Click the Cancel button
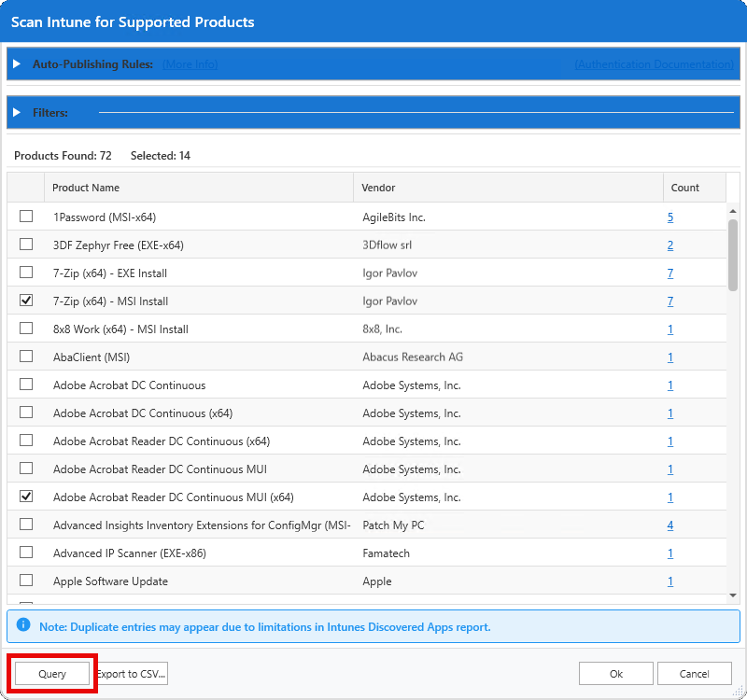 pos(695,673)
